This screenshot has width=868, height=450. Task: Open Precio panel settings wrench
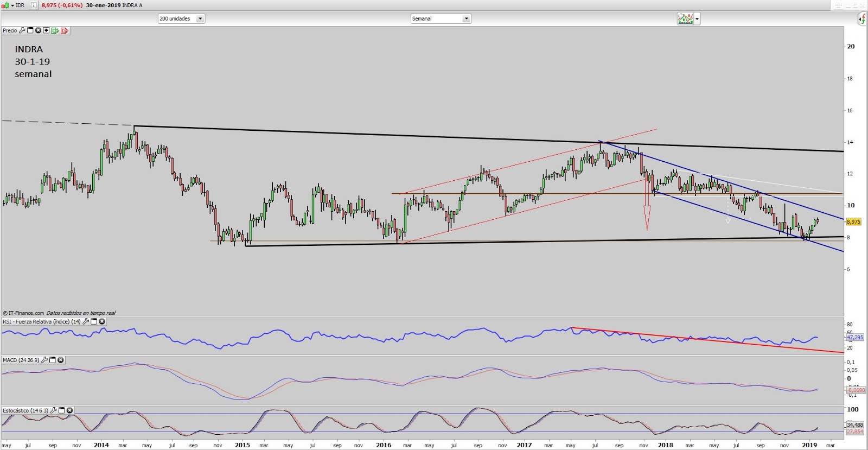pyautogui.click(x=22, y=30)
